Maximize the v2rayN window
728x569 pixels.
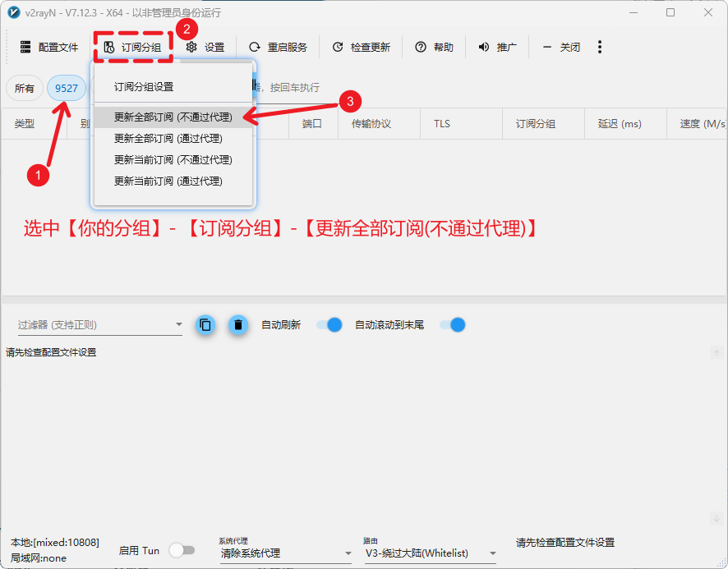click(670, 12)
